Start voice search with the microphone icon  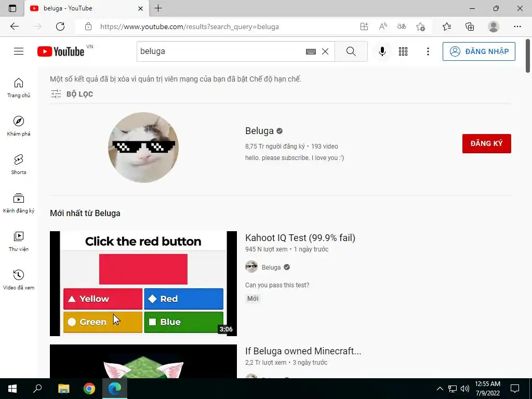tap(382, 51)
